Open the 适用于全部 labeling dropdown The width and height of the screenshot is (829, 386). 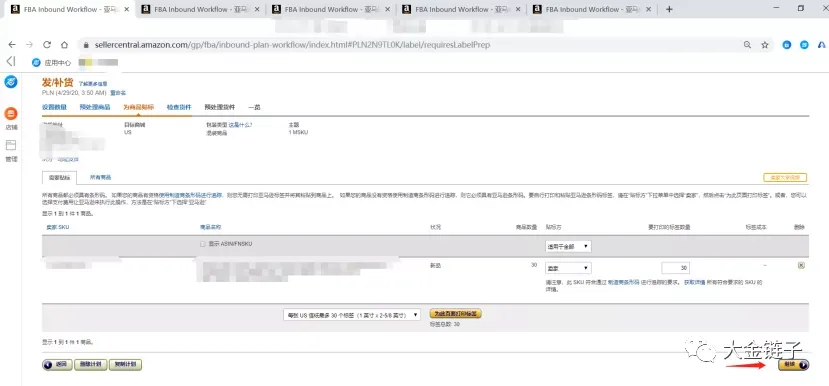click(568, 246)
